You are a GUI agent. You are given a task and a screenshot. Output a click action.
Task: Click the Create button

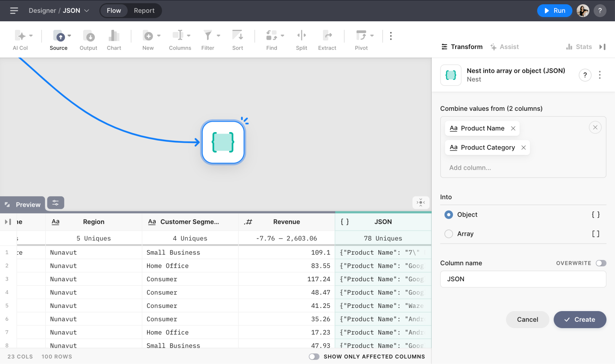(579, 320)
